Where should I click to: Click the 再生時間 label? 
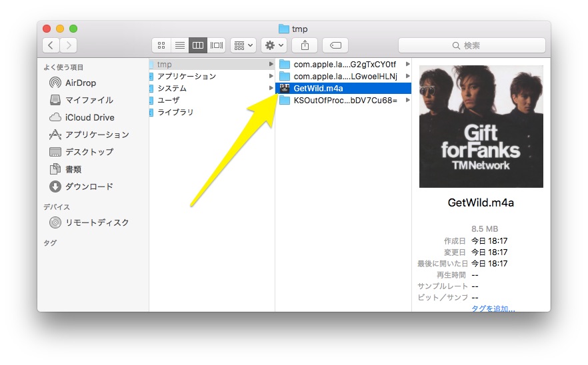pyautogui.click(x=451, y=275)
